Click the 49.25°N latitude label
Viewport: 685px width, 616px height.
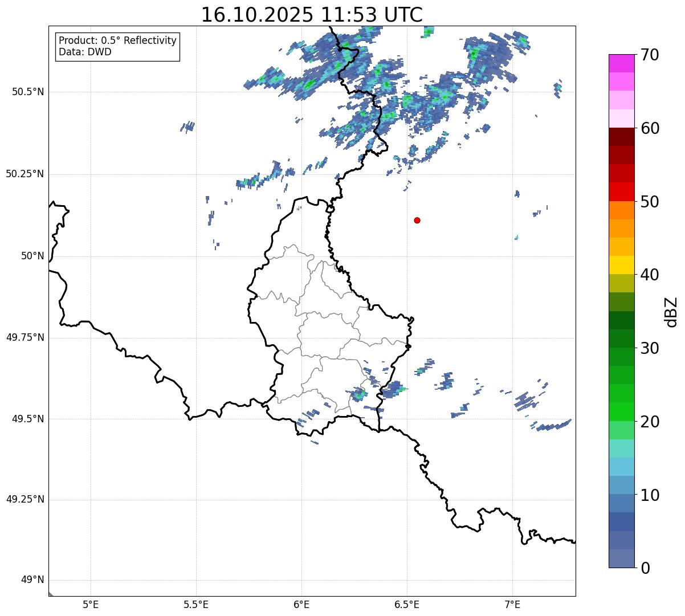coord(25,500)
